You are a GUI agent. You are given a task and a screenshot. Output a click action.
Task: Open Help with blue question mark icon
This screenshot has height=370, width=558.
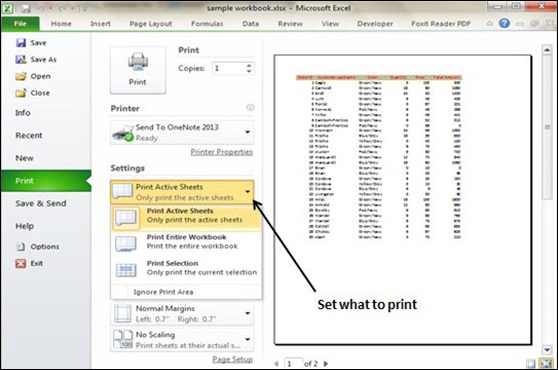coord(504,23)
